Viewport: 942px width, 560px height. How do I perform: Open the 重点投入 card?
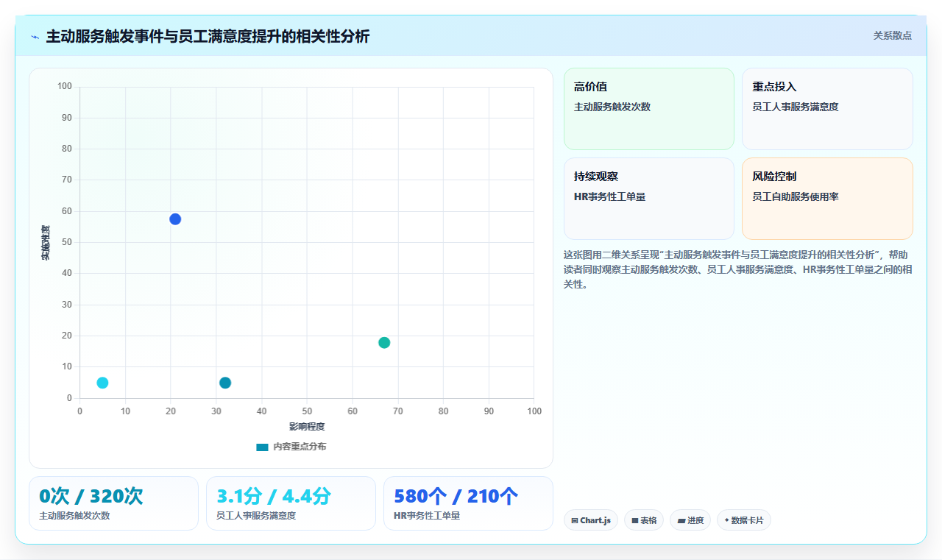[x=827, y=109]
